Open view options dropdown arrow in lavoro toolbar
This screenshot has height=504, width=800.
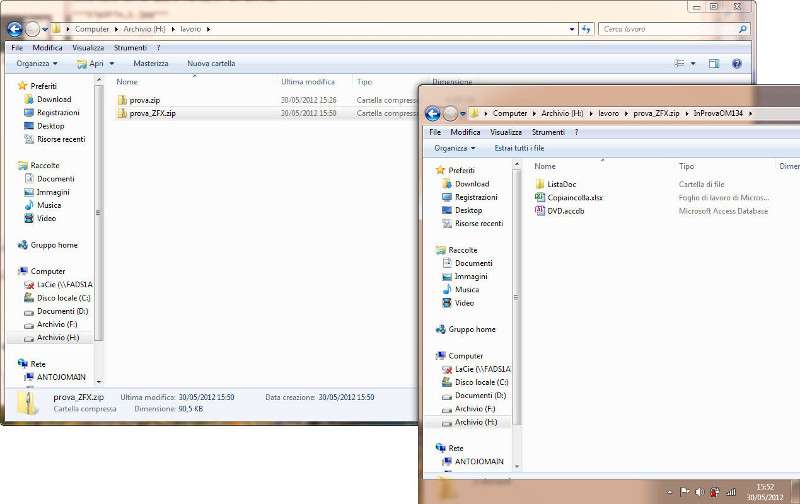693,64
